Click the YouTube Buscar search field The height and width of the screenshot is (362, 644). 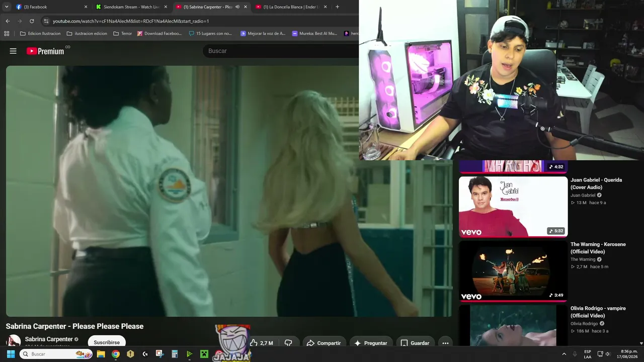click(280, 51)
